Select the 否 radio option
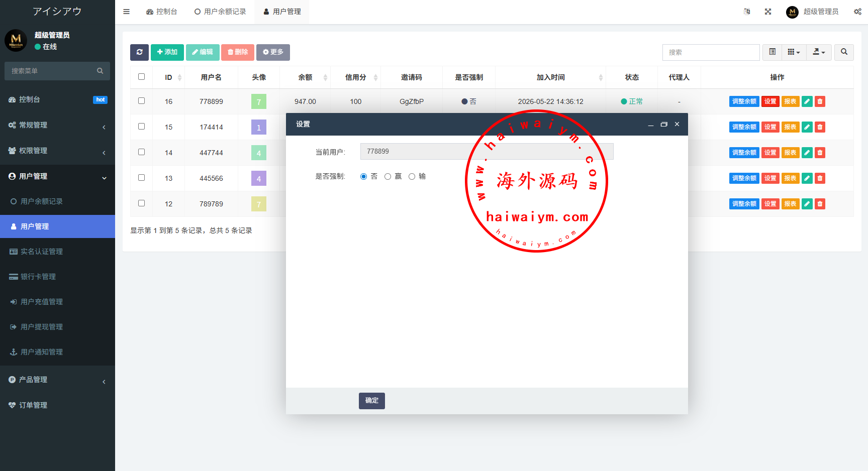Viewport: 868px width, 471px height. click(x=363, y=177)
